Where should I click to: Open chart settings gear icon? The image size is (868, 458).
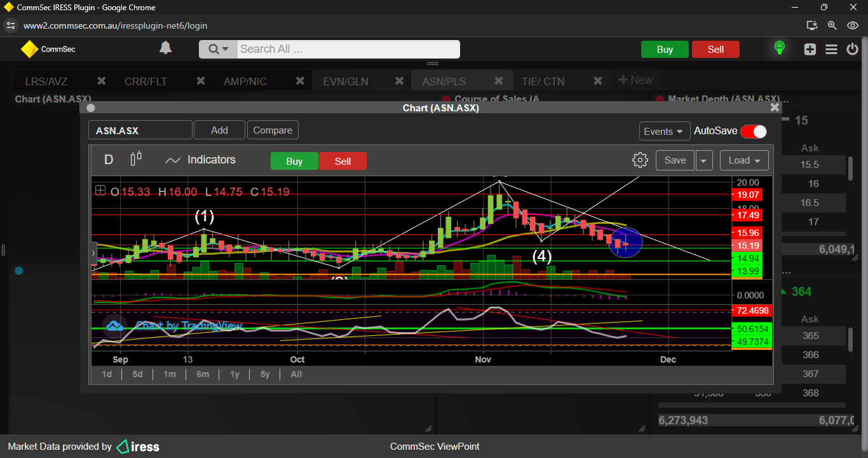pyautogui.click(x=640, y=160)
